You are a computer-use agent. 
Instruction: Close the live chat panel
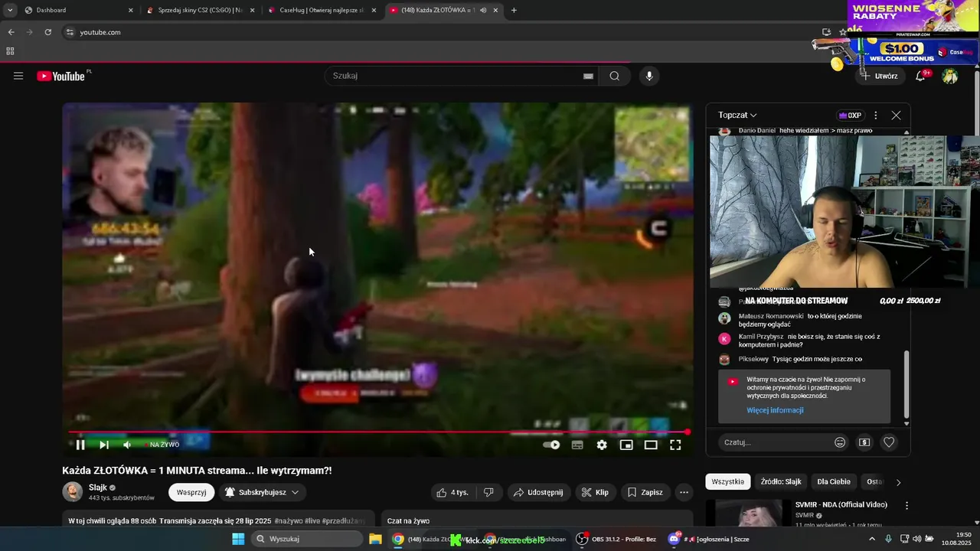896,116
